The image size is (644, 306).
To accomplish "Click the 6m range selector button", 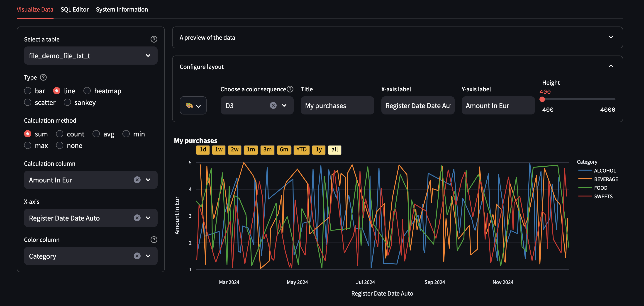I will click(284, 150).
